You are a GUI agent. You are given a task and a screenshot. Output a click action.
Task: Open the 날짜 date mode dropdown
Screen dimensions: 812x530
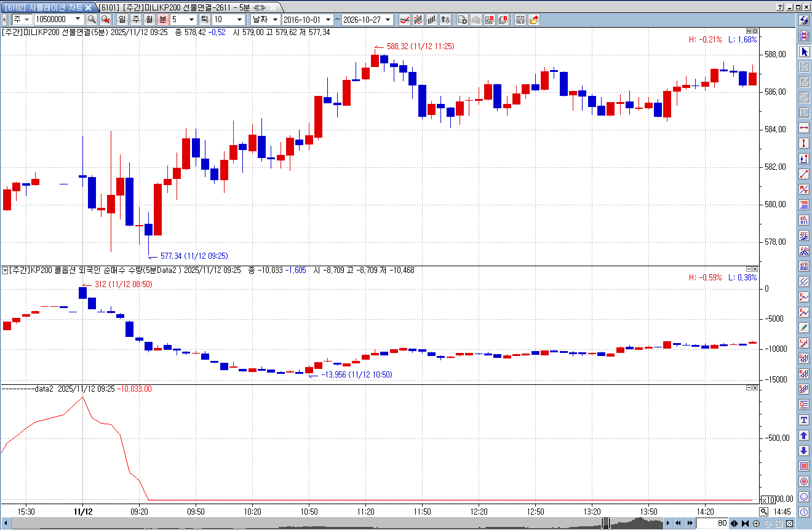[274, 20]
